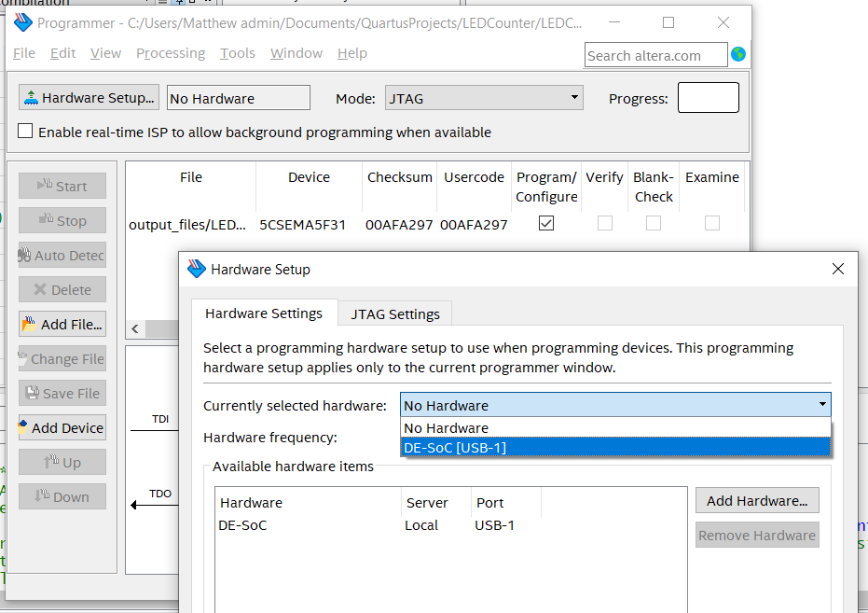Click the Progress bar box
Image resolution: width=868 pixels, height=613 pixels.
coord(708,97)
